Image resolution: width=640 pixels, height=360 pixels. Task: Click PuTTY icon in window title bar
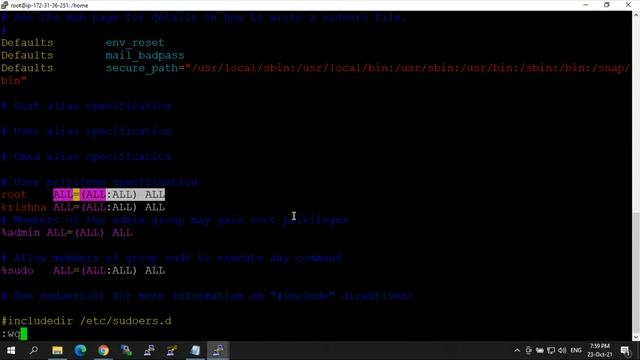point(4,5)
